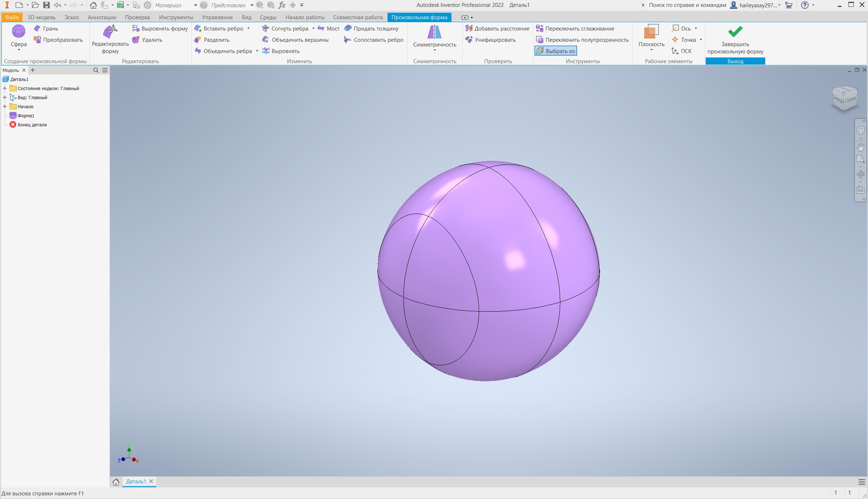The height and width of the screenshot is (499, 868).
Task: Click the Вставить ребро insert edge tool
Action: (219, 28)
